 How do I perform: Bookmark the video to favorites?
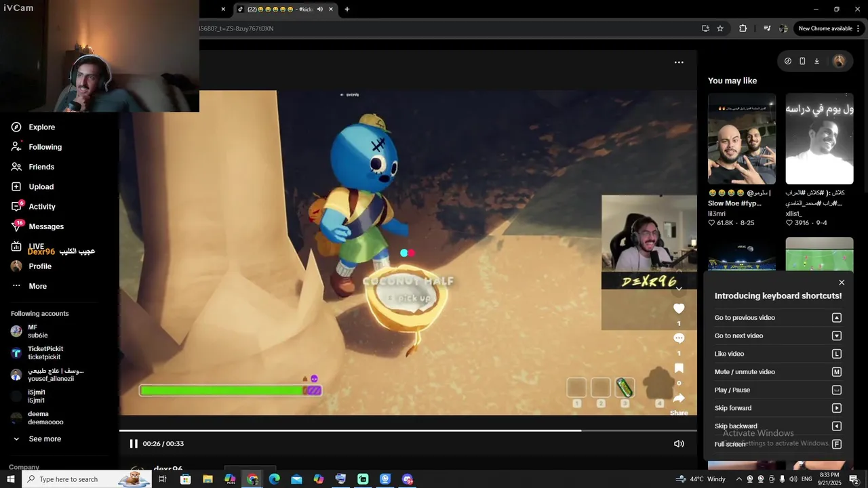[x=679, y=368]
